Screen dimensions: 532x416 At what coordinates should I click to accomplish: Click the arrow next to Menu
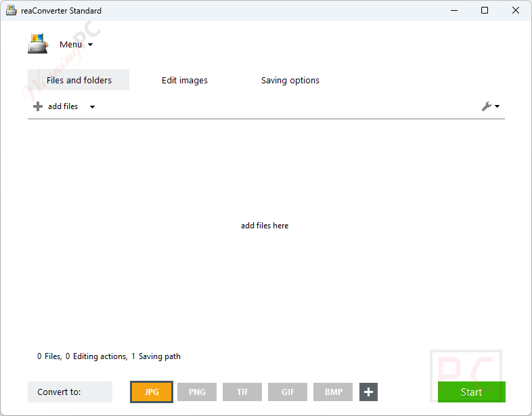point(90,45)
